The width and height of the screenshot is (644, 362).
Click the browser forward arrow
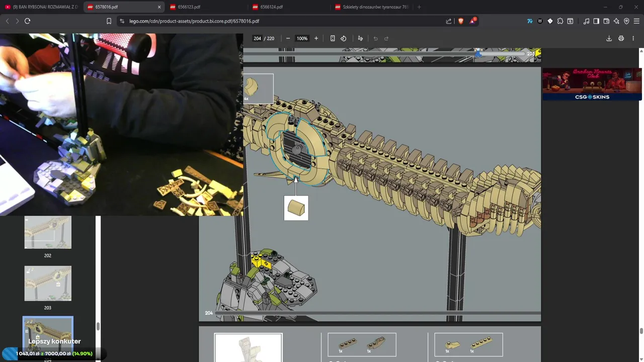(x=17, y=21)
